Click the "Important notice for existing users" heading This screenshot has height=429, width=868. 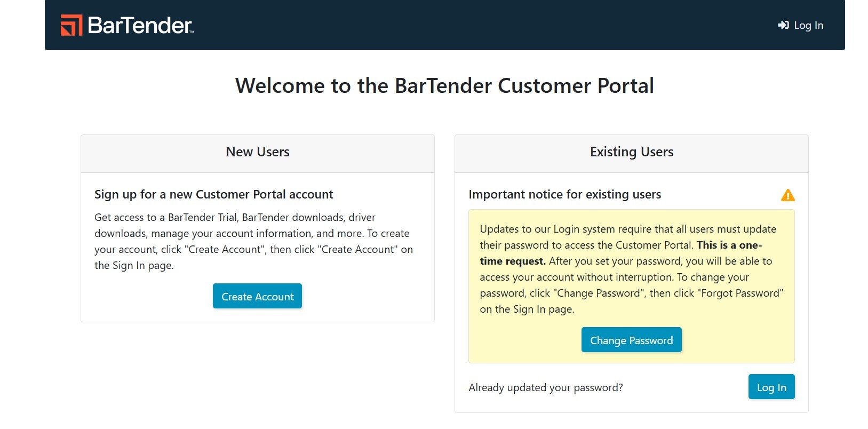(x=564, y=194)
